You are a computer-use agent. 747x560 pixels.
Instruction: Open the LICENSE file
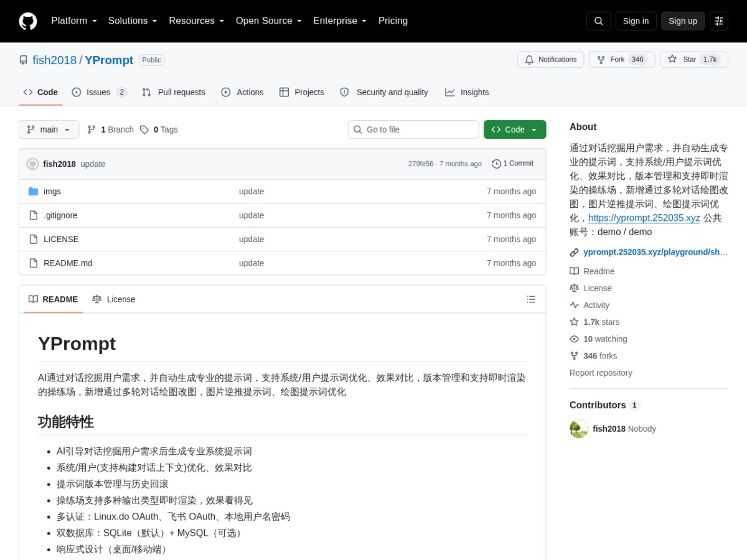click(61, 240)
